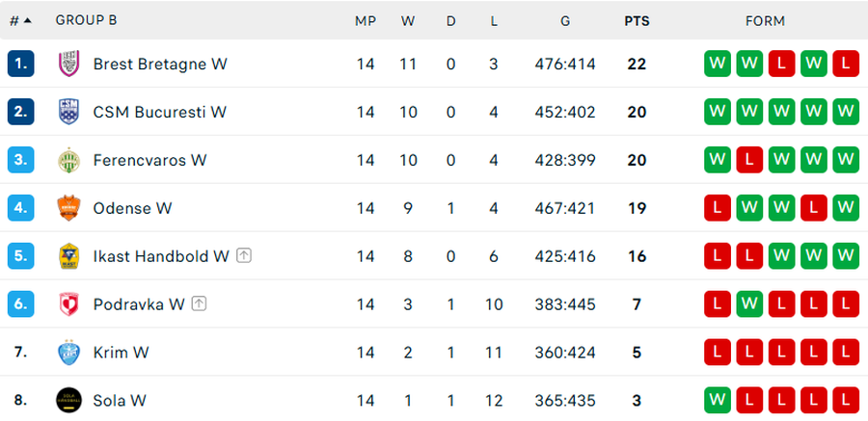Click the arrow icon beside Ikast Handbold W
Viewport: 868px width, 421px height.
245,256
